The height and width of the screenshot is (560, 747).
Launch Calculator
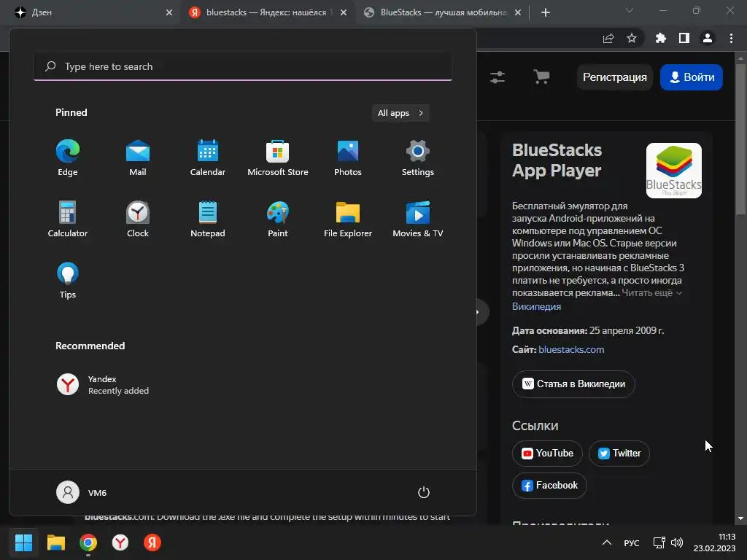pyautogui.click(x=68, y=219)
